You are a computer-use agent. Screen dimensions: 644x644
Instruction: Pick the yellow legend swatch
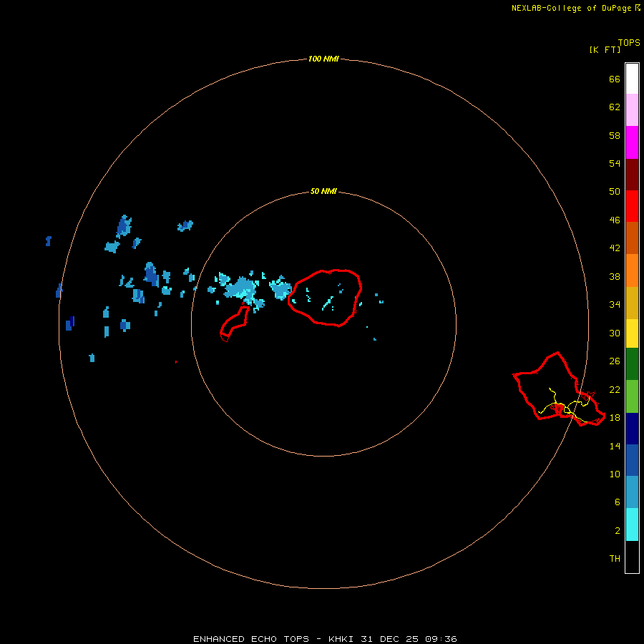click(x=632, y=333)
